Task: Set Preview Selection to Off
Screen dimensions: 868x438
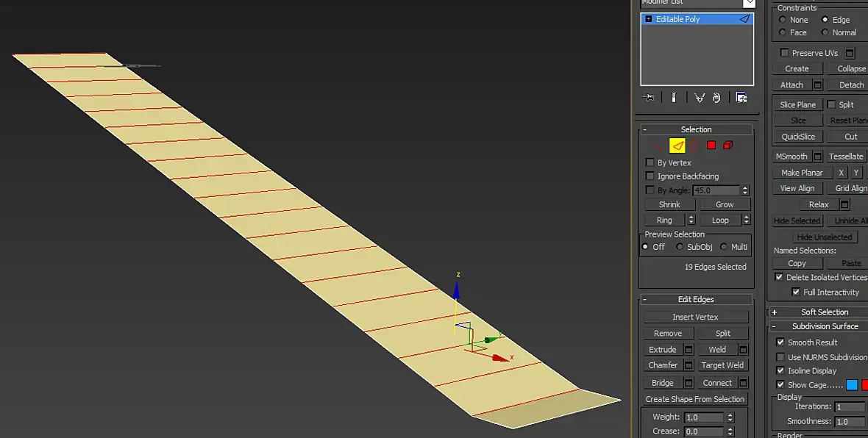Action: click(x=645, y=247)
